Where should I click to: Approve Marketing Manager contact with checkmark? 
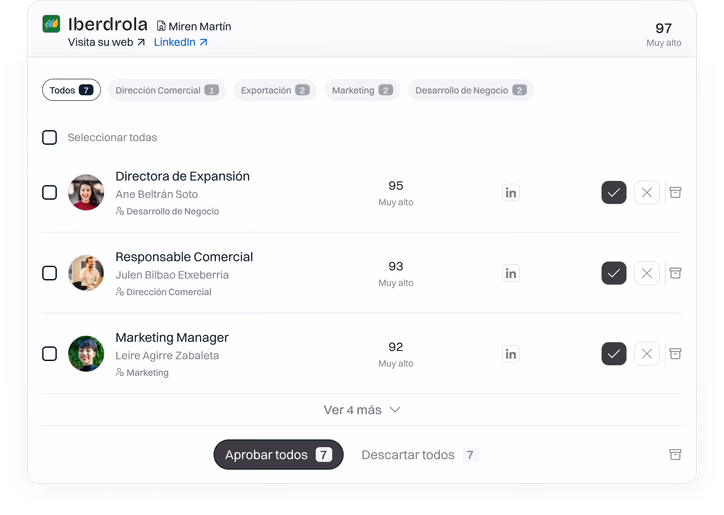(614, 354)
